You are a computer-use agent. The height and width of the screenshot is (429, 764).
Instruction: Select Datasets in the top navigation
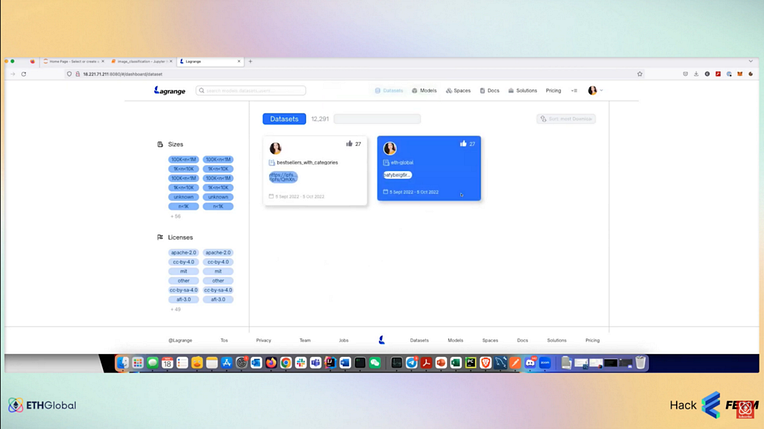(x=389, y=91)
